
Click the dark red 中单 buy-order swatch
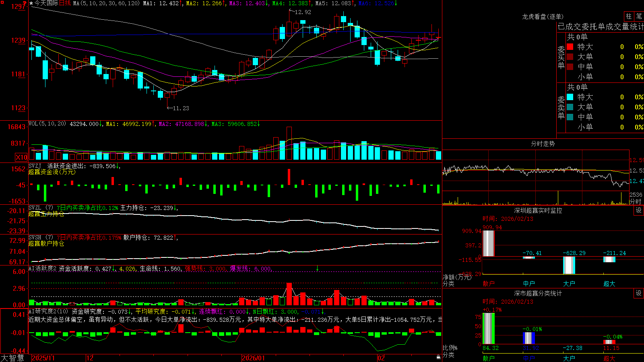click(x=570, y=66)
